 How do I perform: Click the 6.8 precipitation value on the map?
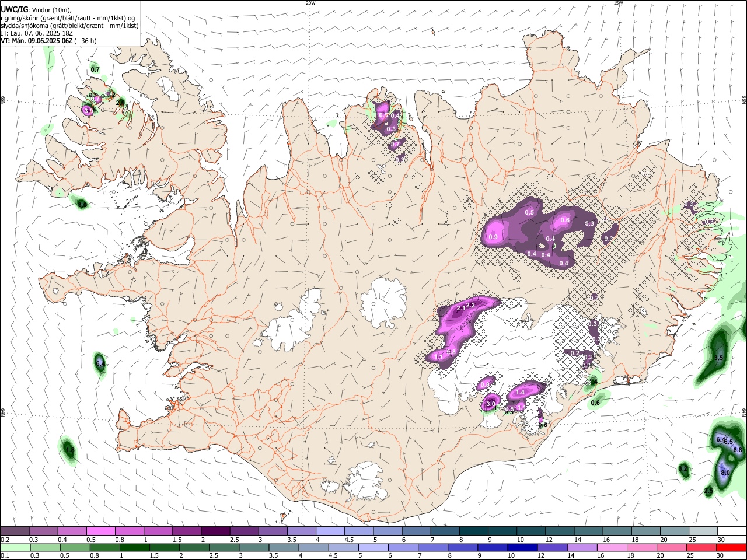point(737,450)
